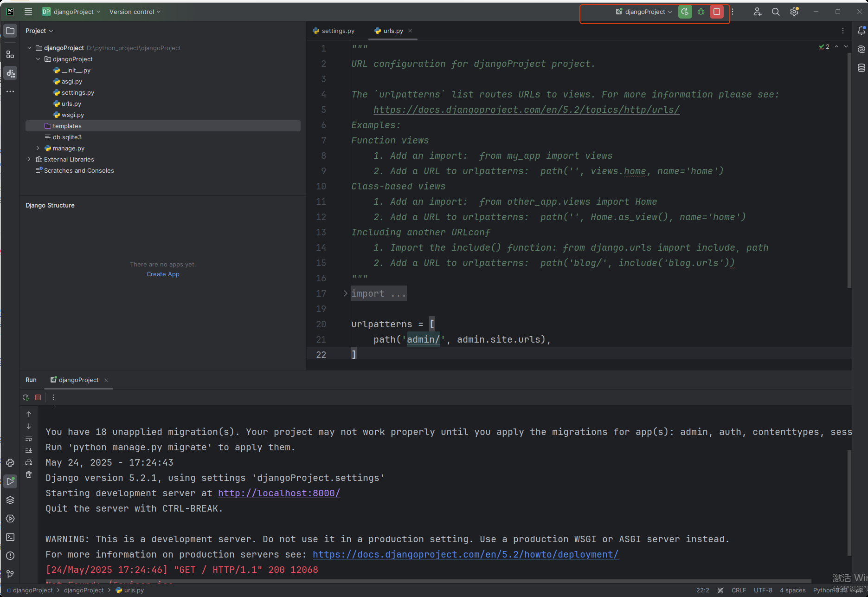The height and width of the screenshot is (597, 868).
Task: Open the Python Packages tool window
Action: tap(10, 500)
